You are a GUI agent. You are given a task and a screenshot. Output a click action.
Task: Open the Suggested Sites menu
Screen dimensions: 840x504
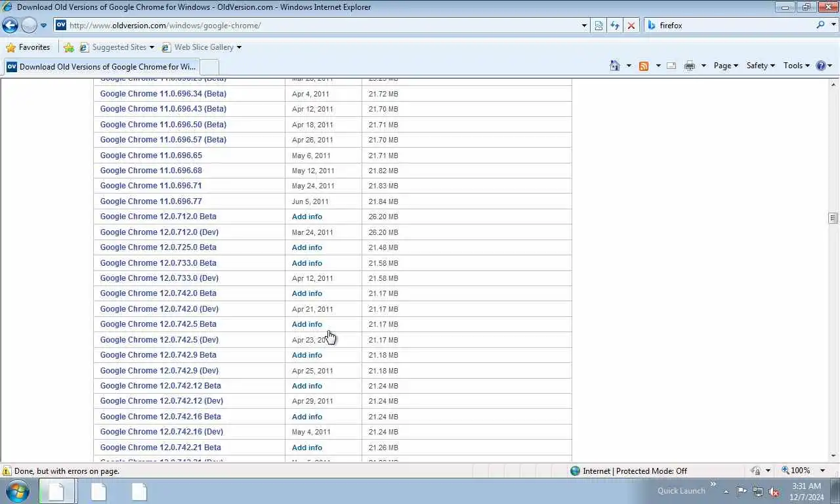pos(116,47)
